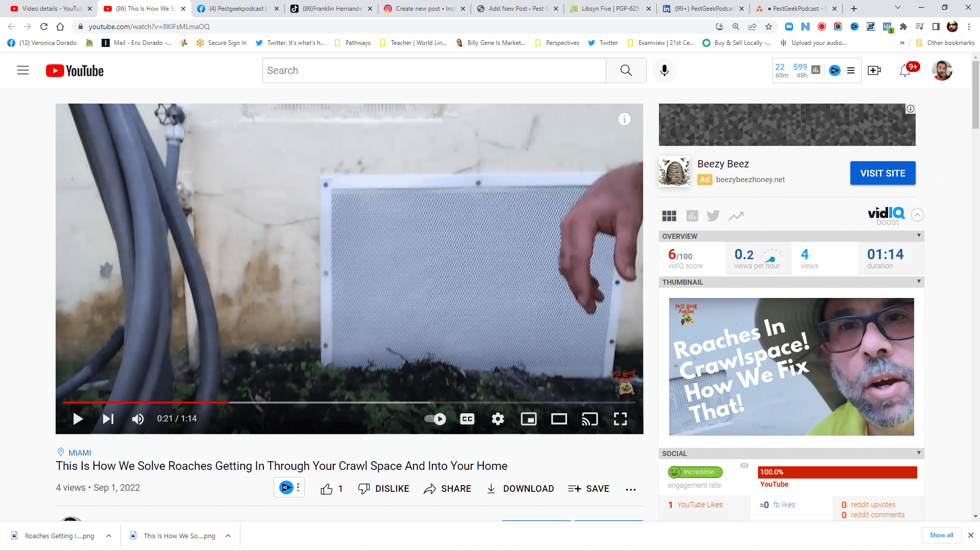The height and width of the screenshot is (551, 980).
Task: Toggle eye icon in Social panel
Action: tap(744, 465)
